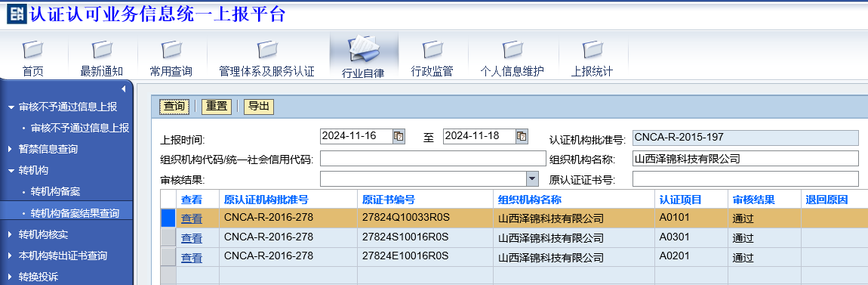
Task: Click the 上报时间 end date field
Action: (x=479, y=136)
